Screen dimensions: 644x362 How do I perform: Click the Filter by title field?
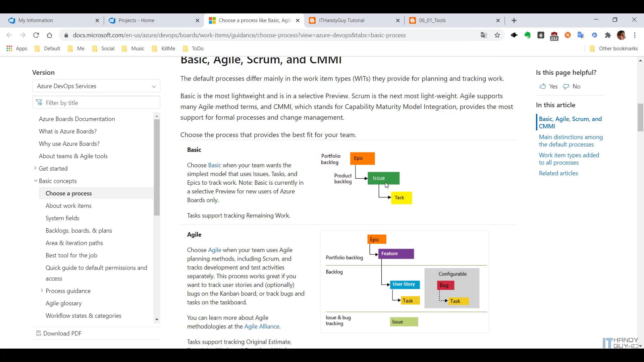[101, 103]
